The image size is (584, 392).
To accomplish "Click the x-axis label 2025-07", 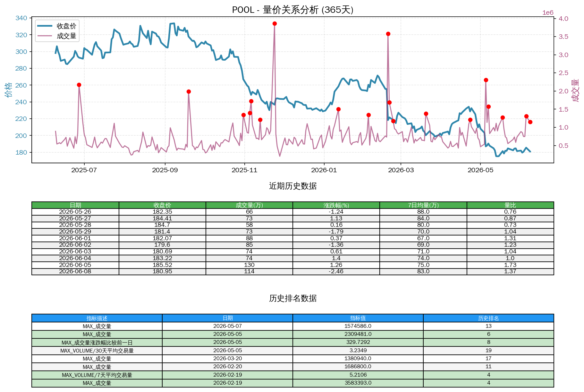I will [x=84, y=170].
